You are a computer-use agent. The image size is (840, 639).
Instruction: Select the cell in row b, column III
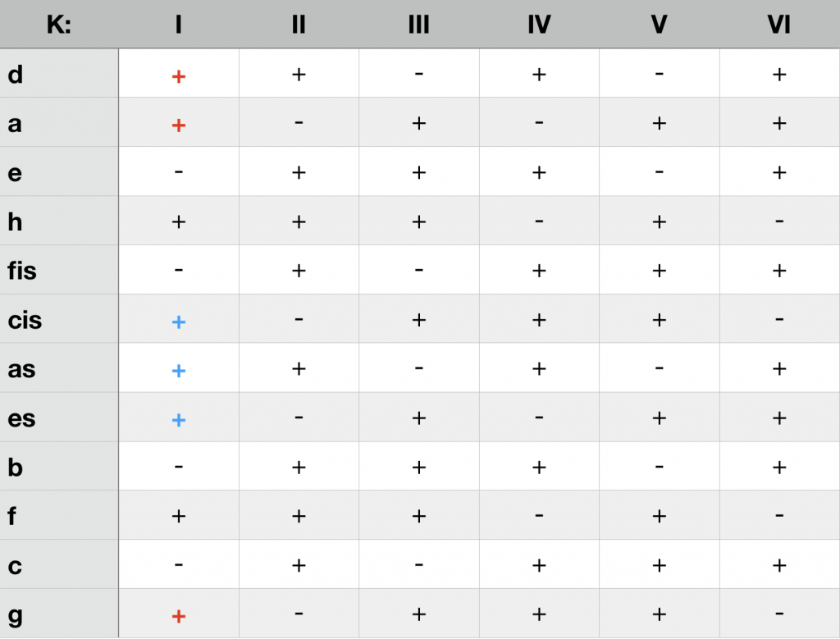(418, 468)
